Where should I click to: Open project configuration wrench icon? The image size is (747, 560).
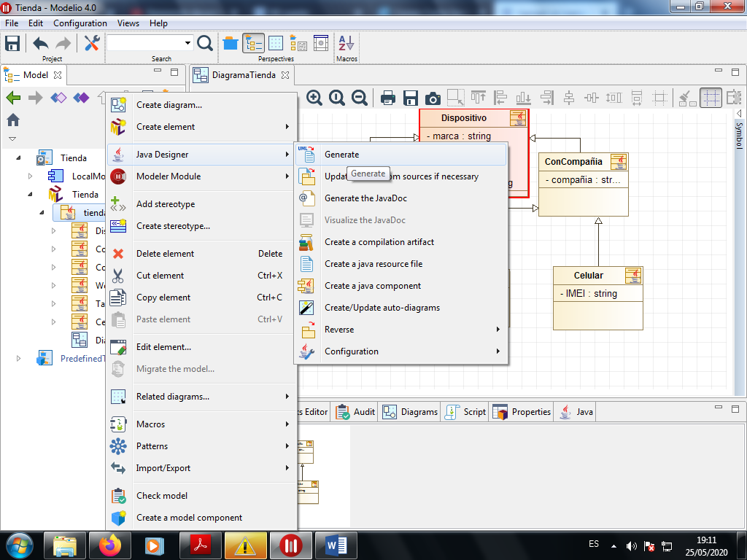tap(91, 43)
